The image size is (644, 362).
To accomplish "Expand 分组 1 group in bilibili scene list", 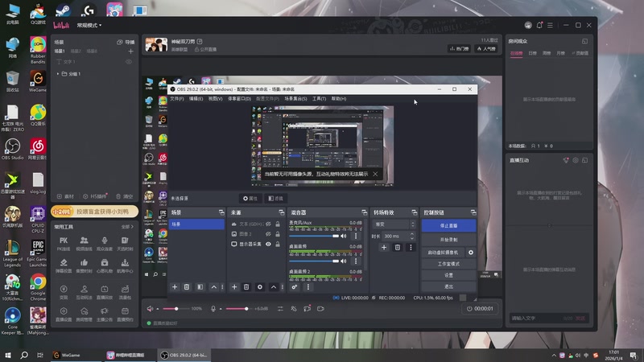I will [x=58, y=74].
